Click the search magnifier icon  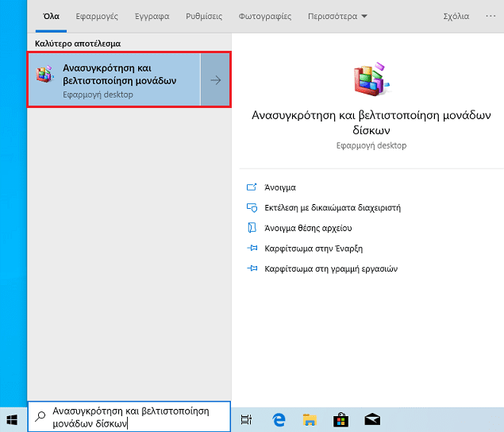pos(40,416)
